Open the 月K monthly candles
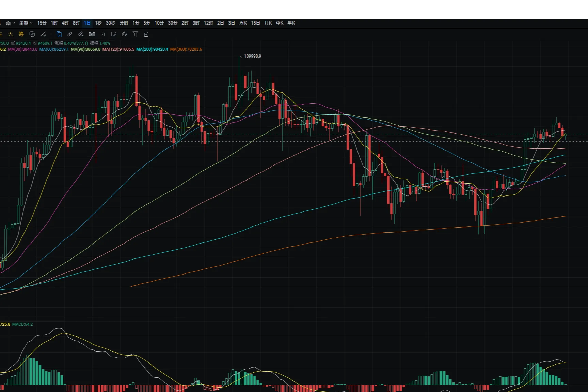This screenshot has height=392, width=588. [268, 23]
